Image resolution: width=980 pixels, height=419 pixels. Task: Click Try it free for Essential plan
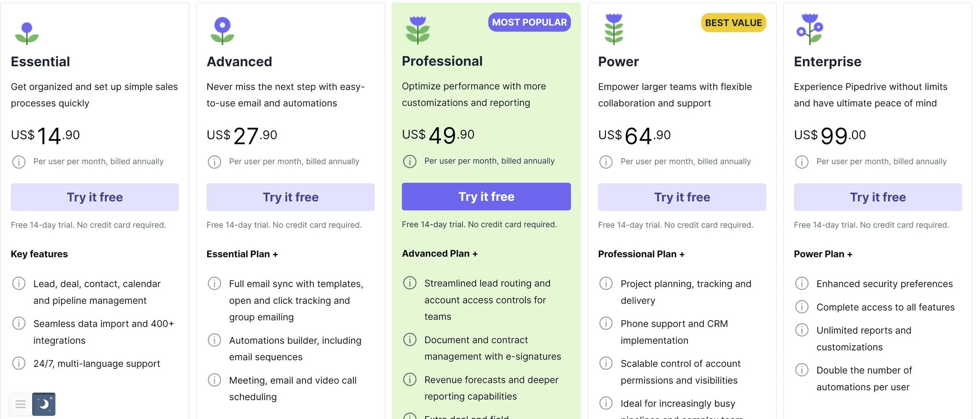point(94,197)
